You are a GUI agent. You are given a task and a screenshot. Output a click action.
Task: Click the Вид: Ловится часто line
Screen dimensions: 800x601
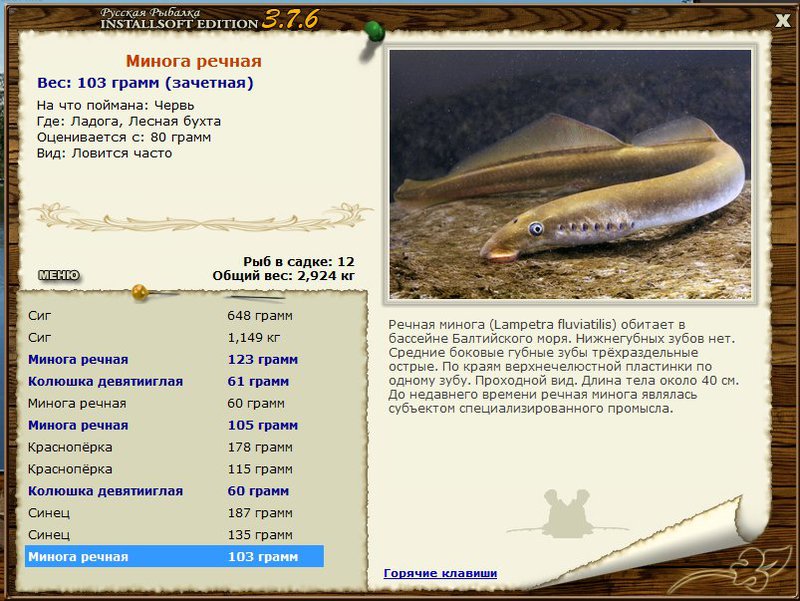click(x=104, y=153)
